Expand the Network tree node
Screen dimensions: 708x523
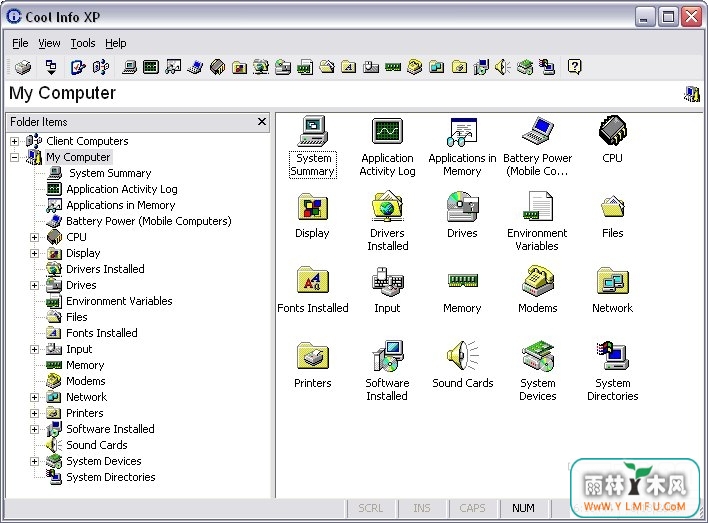tap(34, 397)
